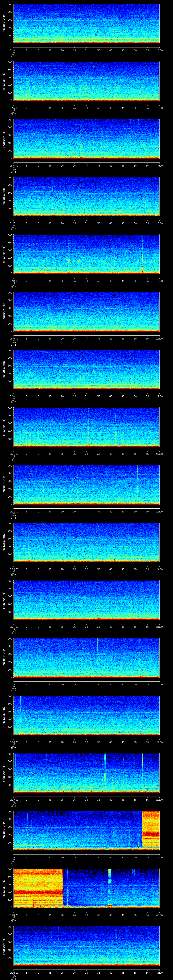This screenshot has height=980, width=173.
Task: Click the spectrogram panel starting at 0:17:00
Action: tap(87, 196)
